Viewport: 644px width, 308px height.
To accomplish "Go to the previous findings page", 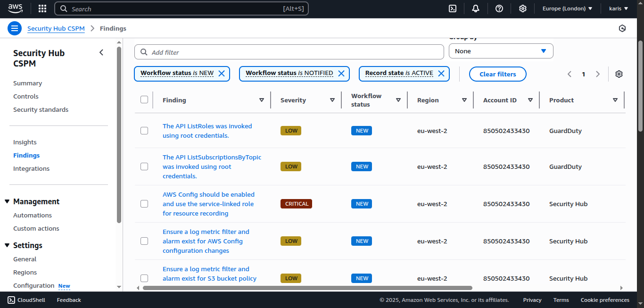I will click(570, 74).
